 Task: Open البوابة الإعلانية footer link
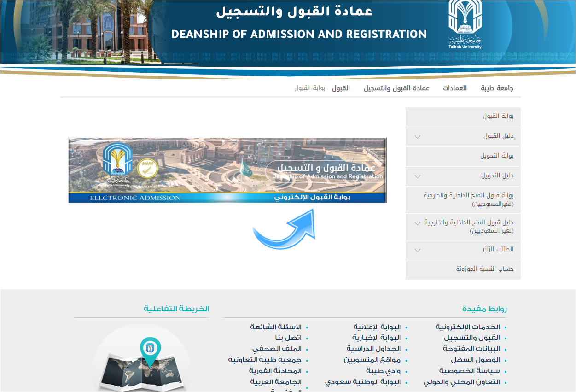377,327
